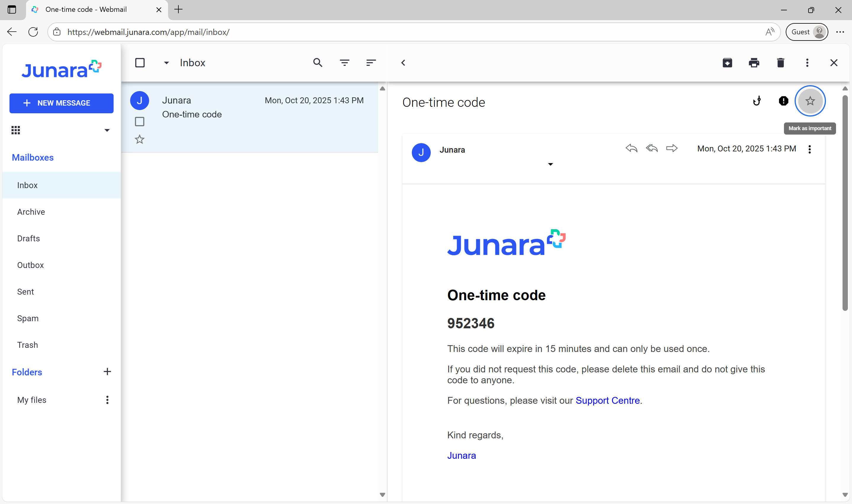852x504 pixels.
Task: Follow the Support Centre link
Action: pos(608,400)
